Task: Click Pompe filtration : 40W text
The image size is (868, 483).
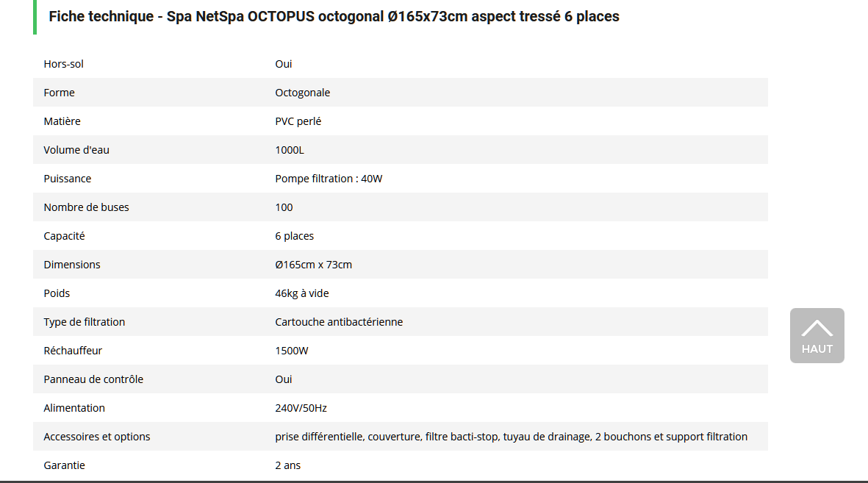Action: [329, 179]
